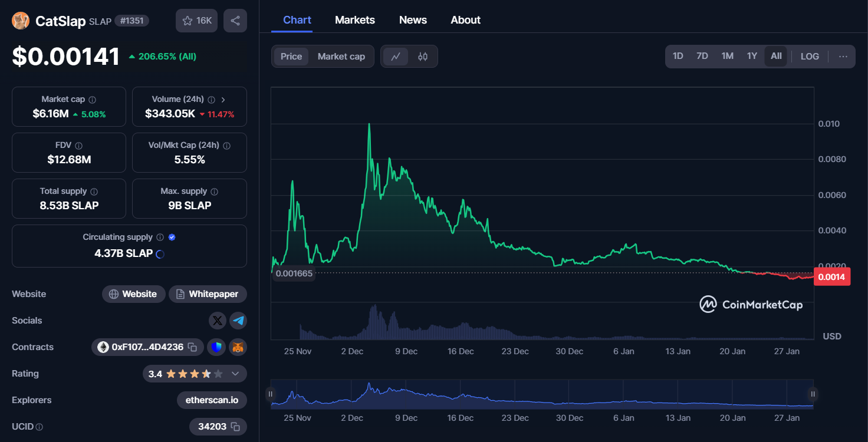Click the $6.16M market cap value
The width and height of the screenshot is (868, 442).
[51, 114]
